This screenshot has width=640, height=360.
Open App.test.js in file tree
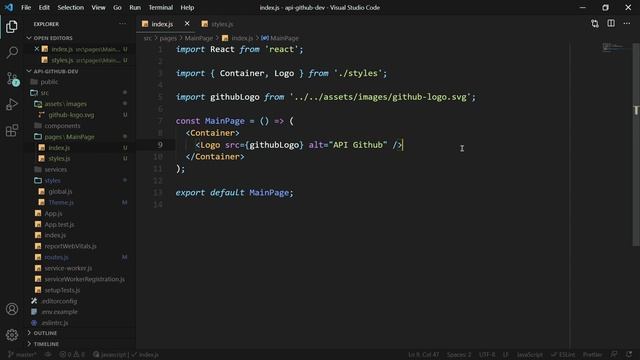[x=59, y=224]
